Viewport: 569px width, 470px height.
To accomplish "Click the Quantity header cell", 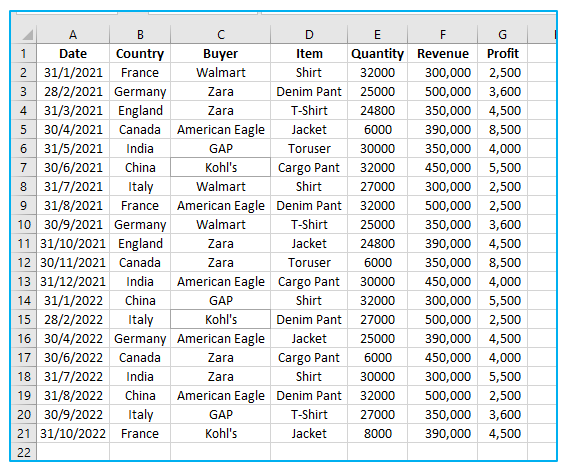I will tap(377, 53).
